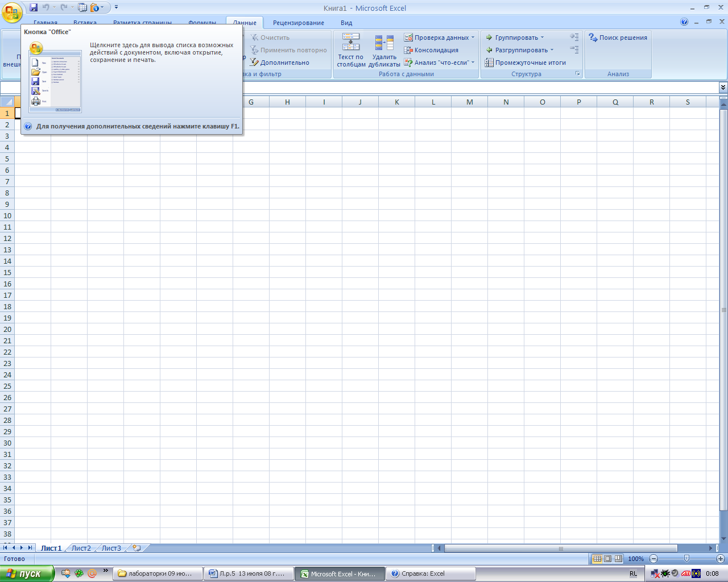This screenshot has width=728, height=582.
Task: Click the 100% zoom level
Action: 636,559
